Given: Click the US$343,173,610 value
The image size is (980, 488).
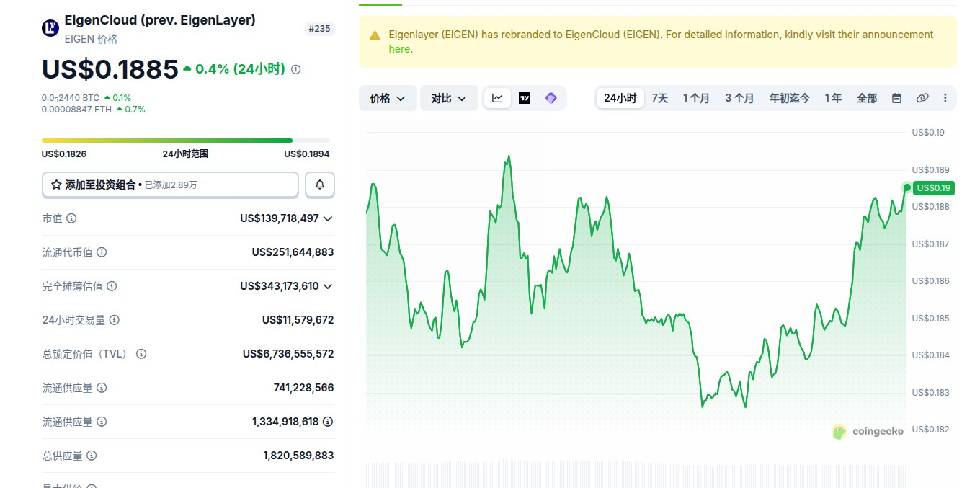Looking at the screenshot, I should coord(280,286).
